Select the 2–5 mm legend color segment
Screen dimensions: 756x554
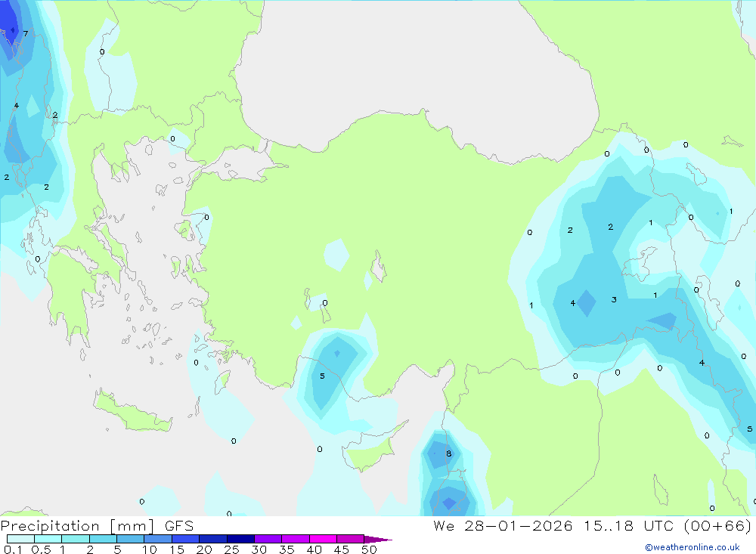tap(103, 539)
